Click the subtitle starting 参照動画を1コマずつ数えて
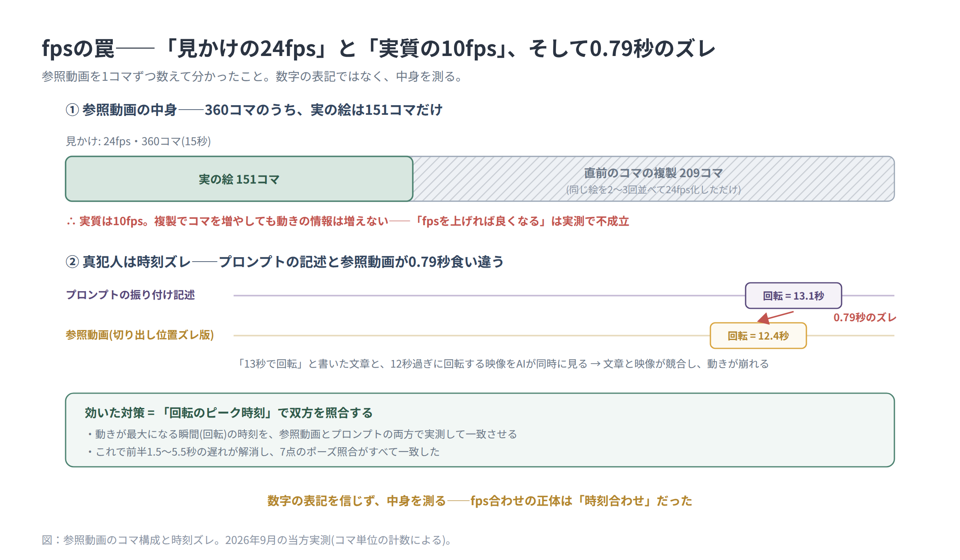The height and width of the screenshot is (560, 960). pyautogui.click(x=252, y=76)
